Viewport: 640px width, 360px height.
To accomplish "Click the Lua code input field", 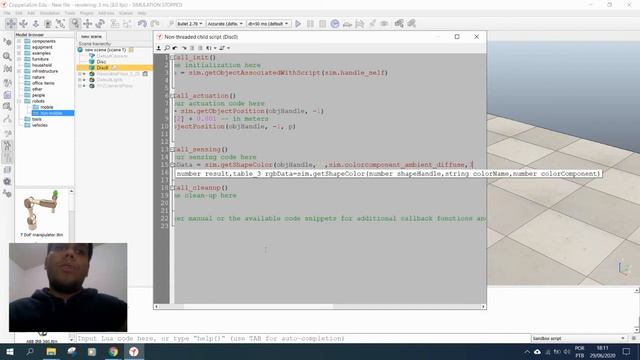I will [303, 338].
